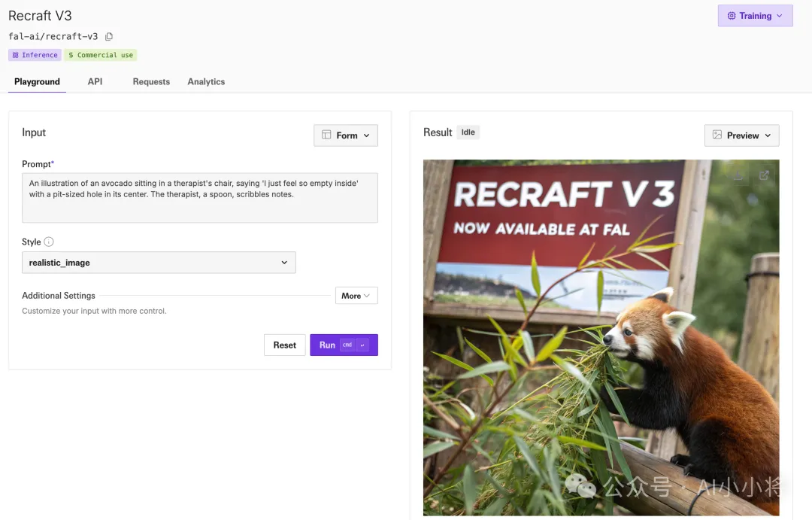812x520 pixels.
Task: Click the 'Customize your input with more control.' text
Action: (x=94, y=311)
